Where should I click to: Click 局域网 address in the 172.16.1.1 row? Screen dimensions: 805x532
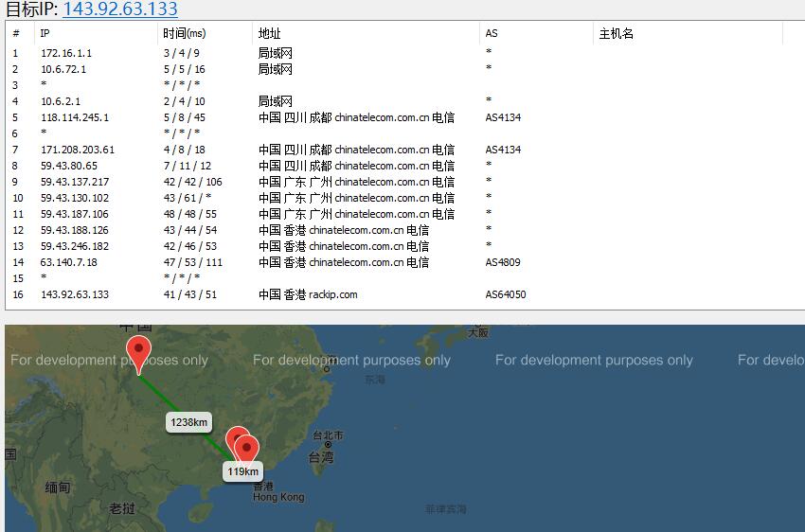click(276, 53)
